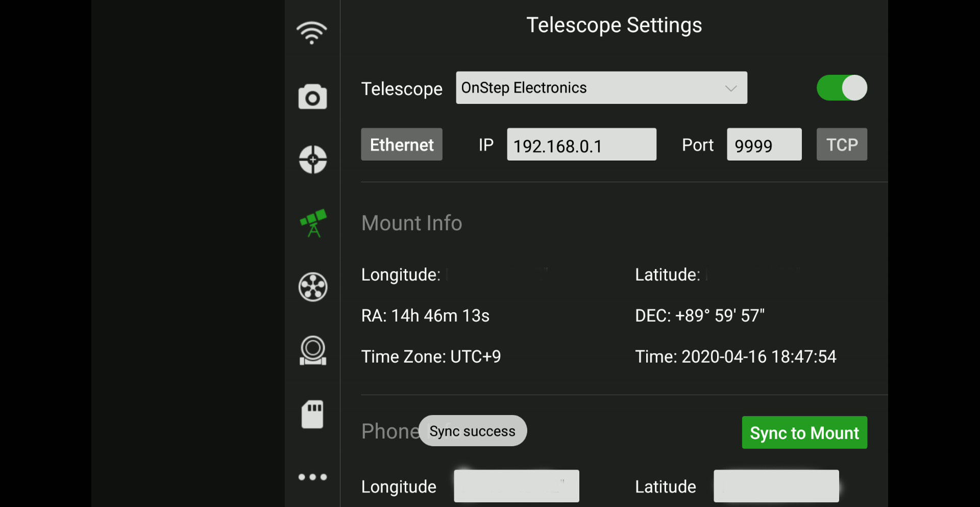Click the Time Zone: UTC+9 text
Image resolution: width=980 pixels, height=507 pixels.
point(431,357)
